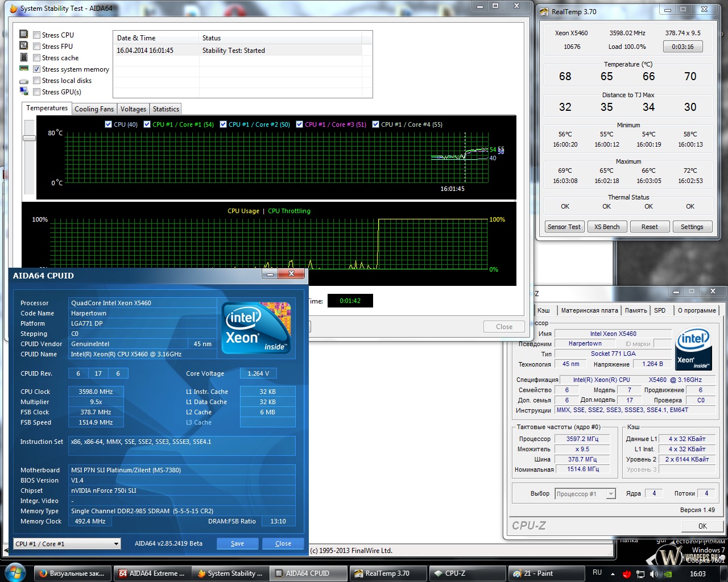The image size is (728, 582).
Task: Click the RealTemp 0:03:16 timer button
Action: click(x=682, y=47)
